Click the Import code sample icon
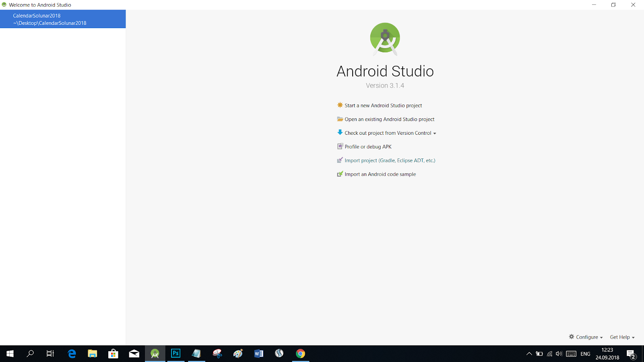Image resolution: width=644 pixels, height=362 pixels. click(x=340, y=174)
